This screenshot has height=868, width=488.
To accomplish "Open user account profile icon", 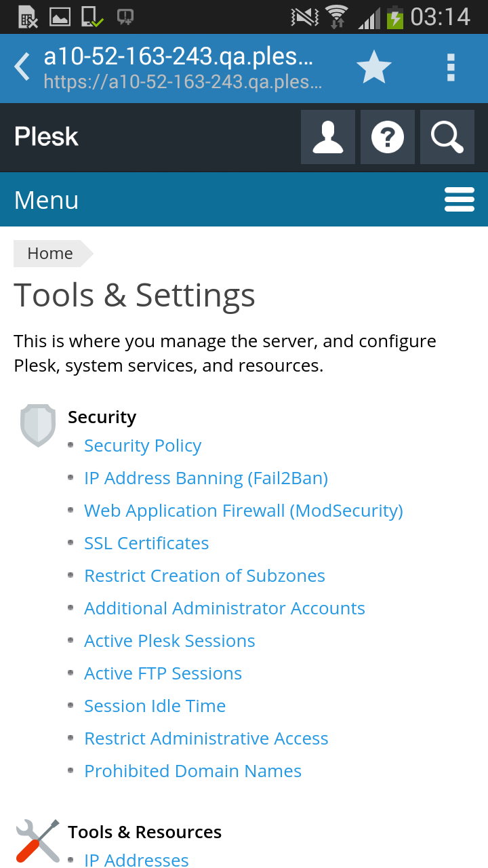I will pos(328,137).
